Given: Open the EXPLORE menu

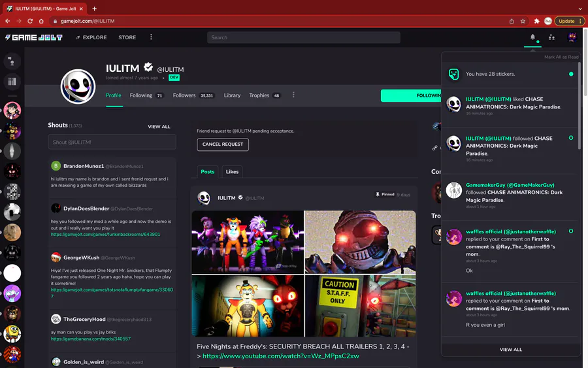Looking at the screenshot, I should pos(91,37).
